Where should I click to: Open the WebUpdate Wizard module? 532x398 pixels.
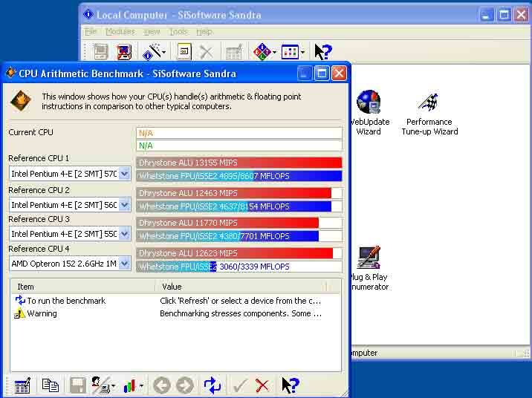click(369, 113)
